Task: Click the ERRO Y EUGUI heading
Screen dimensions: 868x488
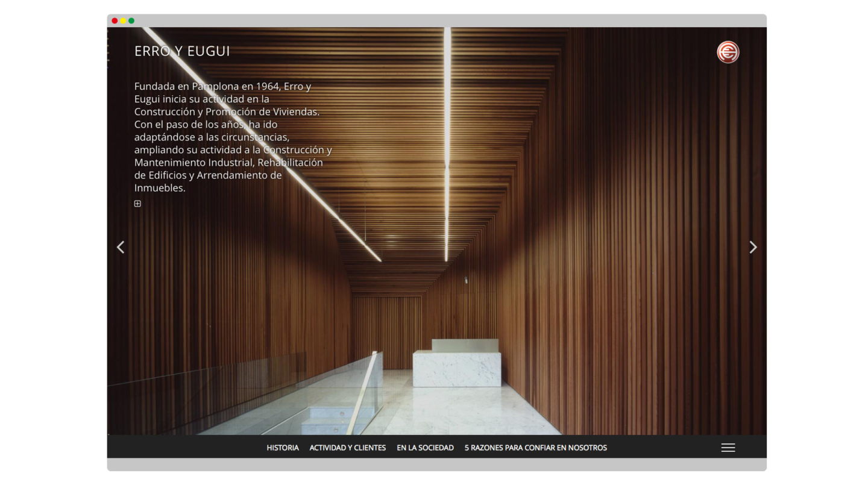Action: tap(182, 51)
